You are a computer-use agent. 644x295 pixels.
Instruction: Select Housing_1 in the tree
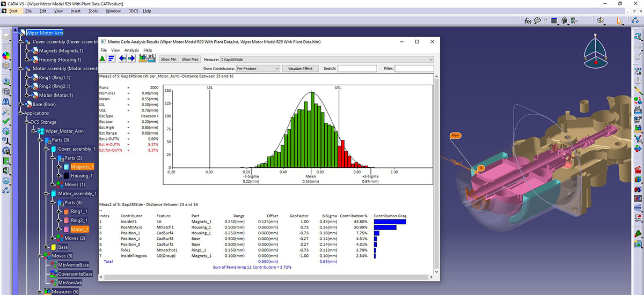coord(82,176)
